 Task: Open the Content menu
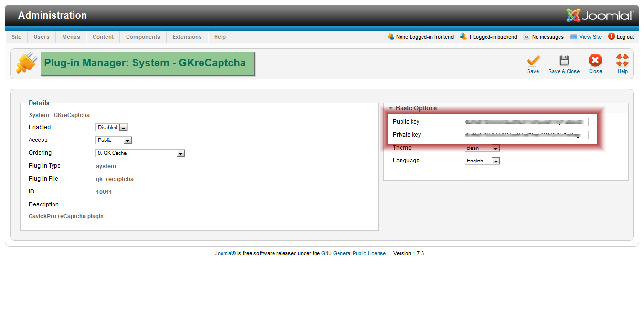tap(103, 37)
